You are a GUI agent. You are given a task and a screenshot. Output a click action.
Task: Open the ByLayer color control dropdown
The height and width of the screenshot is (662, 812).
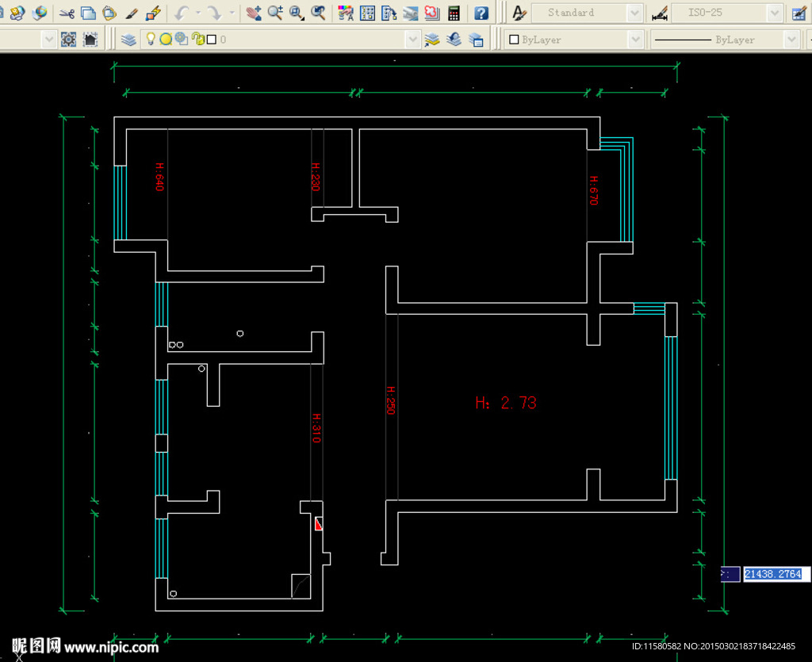[x=635, y=39]
